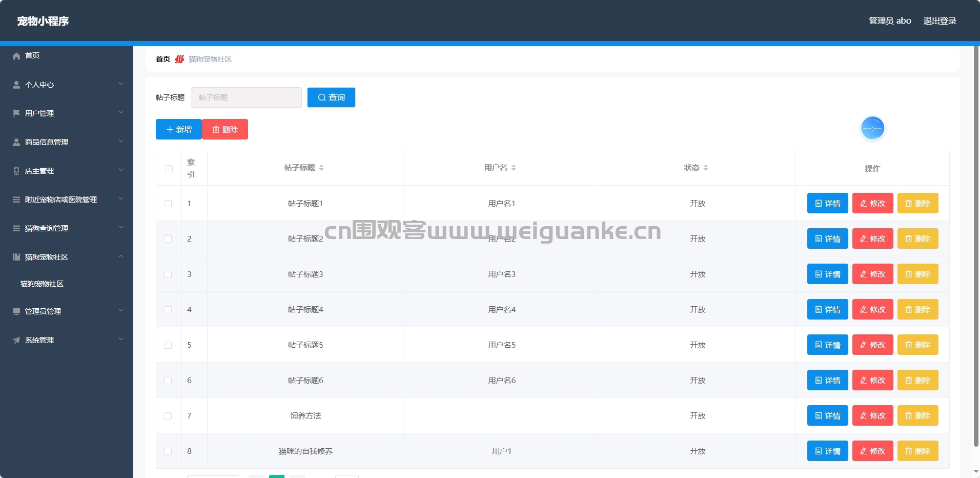The height and width of the screenshot is (478, 980).
Task: Expand the 系统管理 menu chevron
Action: [x=121, y=339]
